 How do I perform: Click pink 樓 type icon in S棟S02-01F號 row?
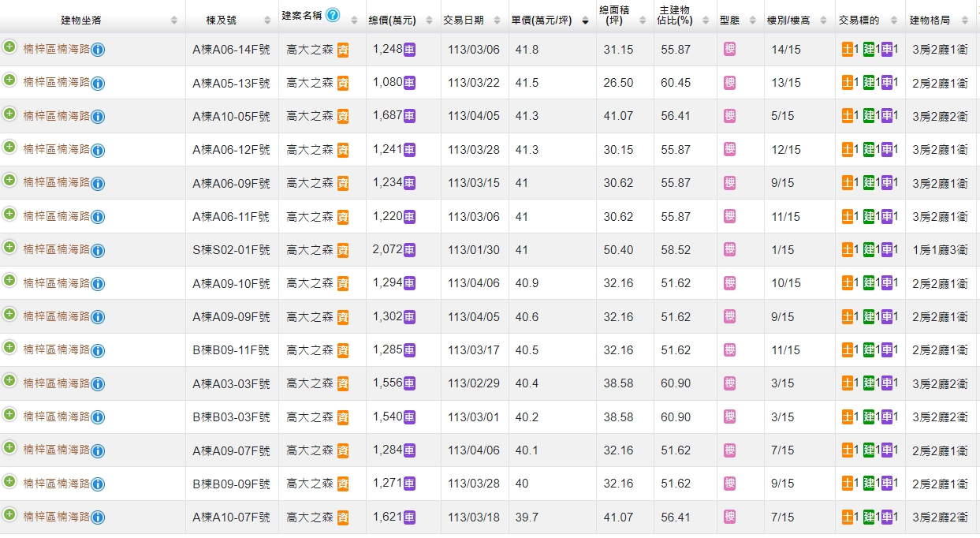[729, 249]
